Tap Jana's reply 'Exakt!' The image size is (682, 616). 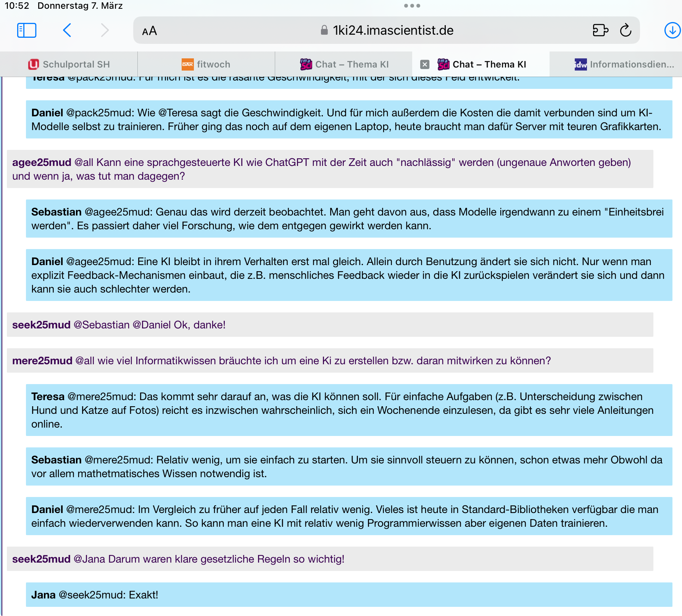pos(349,595)
